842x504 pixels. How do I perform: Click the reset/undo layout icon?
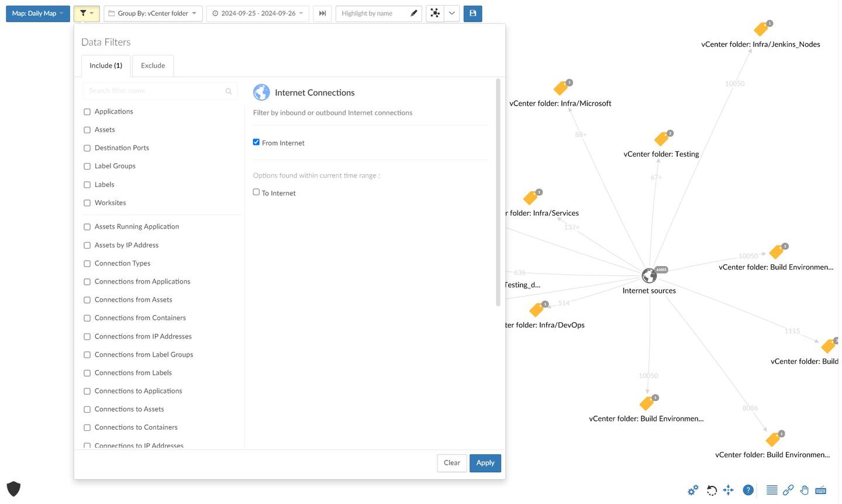[712, 491]
